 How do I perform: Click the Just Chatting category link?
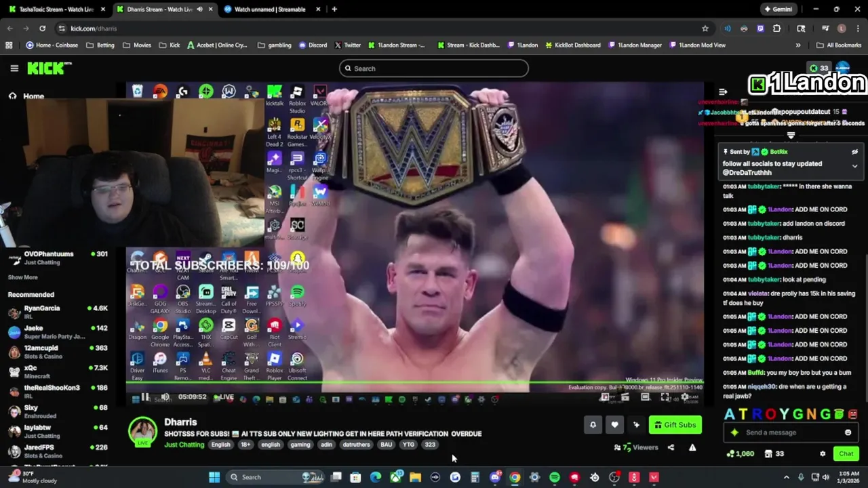[x=184, y=445]
